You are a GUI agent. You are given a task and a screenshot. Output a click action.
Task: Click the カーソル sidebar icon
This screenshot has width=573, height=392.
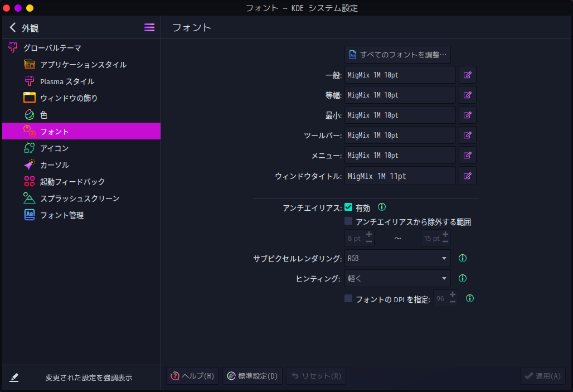pos(29,165)
